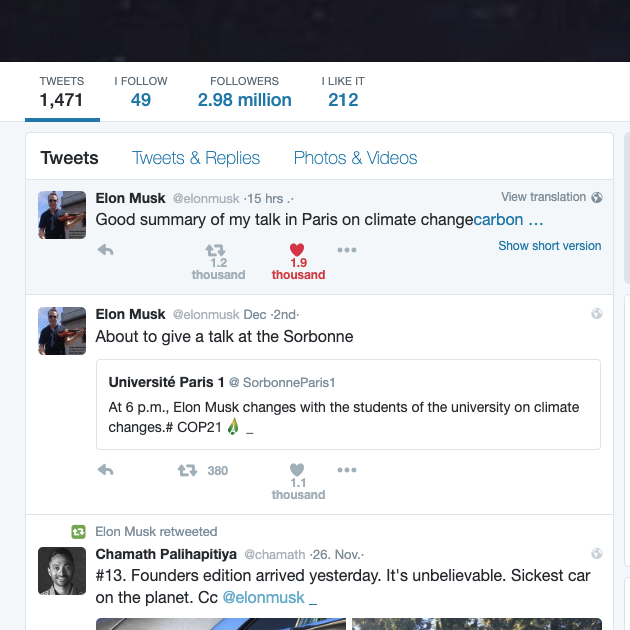Retweet the Sorbonne talk tweet
This screenshot has height=630, width=630.
[187, 470]
